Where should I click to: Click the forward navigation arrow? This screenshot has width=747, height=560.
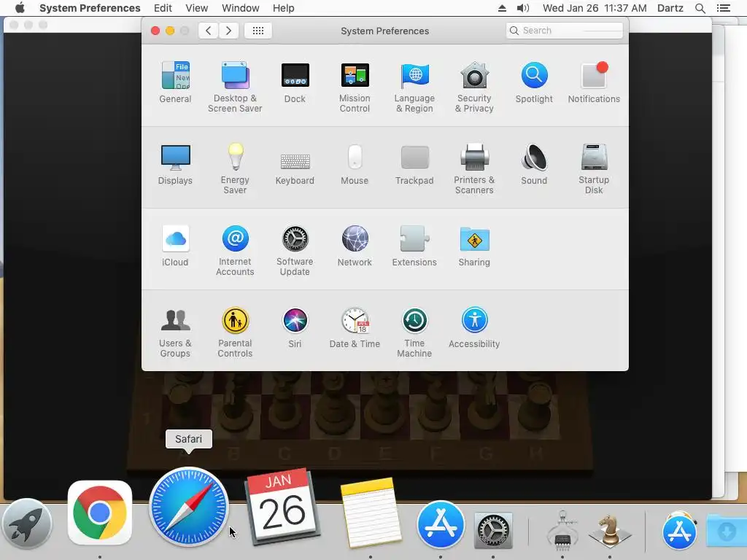(x=228, y=31)
